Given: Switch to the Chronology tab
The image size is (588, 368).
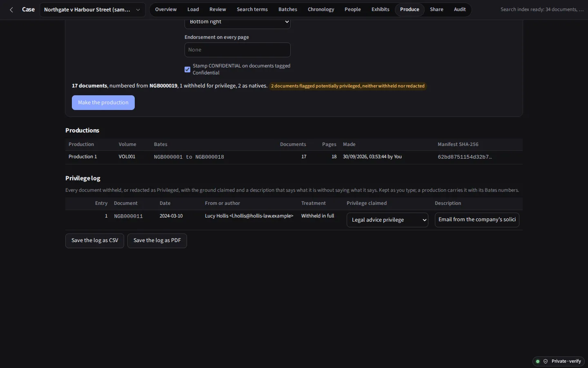Looking at the screenshot, I should [x=321, y=9].
